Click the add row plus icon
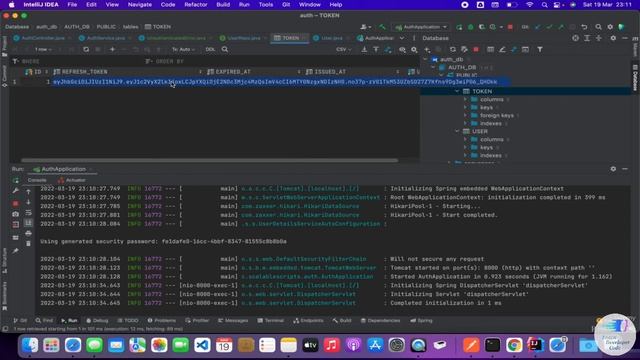This screenshot has width=640, height=360. pyautogui.click(x=112, y=49)
